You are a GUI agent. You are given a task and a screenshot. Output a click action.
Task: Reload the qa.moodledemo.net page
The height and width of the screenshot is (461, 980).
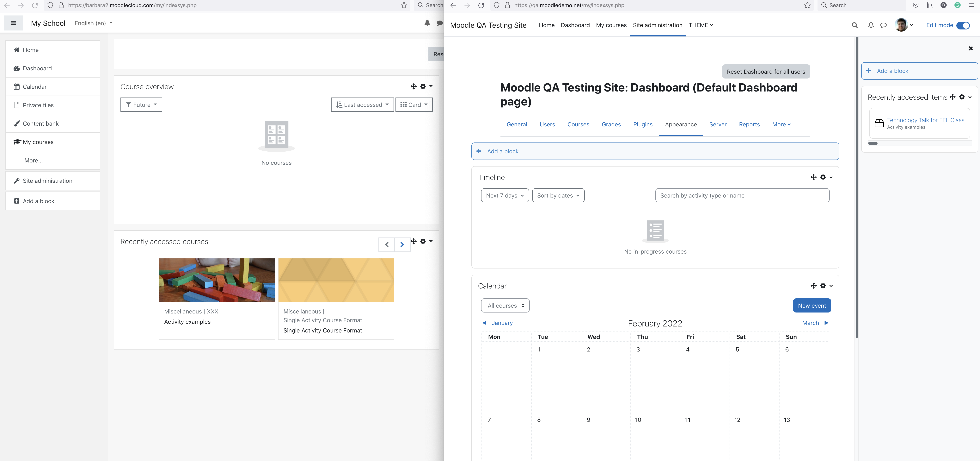click(x=481, y=5)
